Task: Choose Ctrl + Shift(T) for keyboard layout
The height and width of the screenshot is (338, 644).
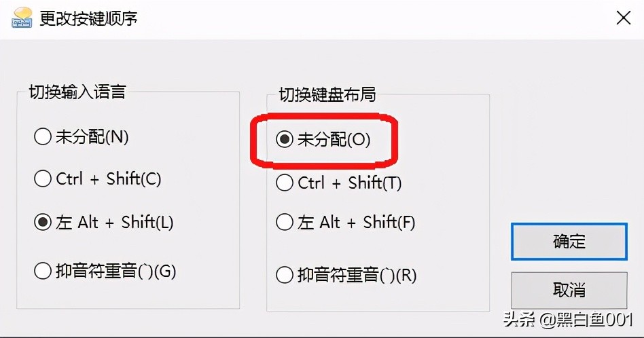Action: coord(339,183)
